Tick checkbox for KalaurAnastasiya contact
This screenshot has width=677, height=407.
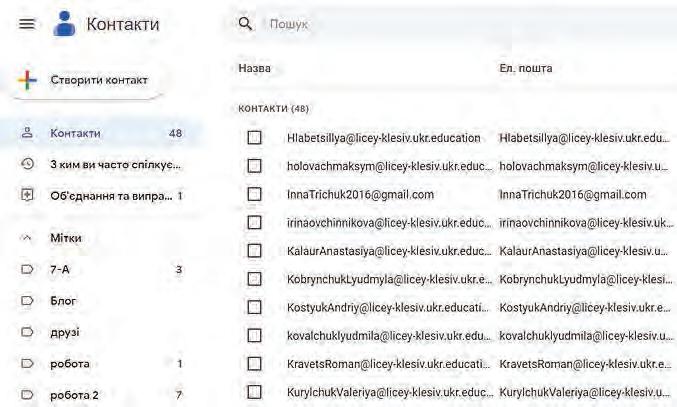point(254,251)
